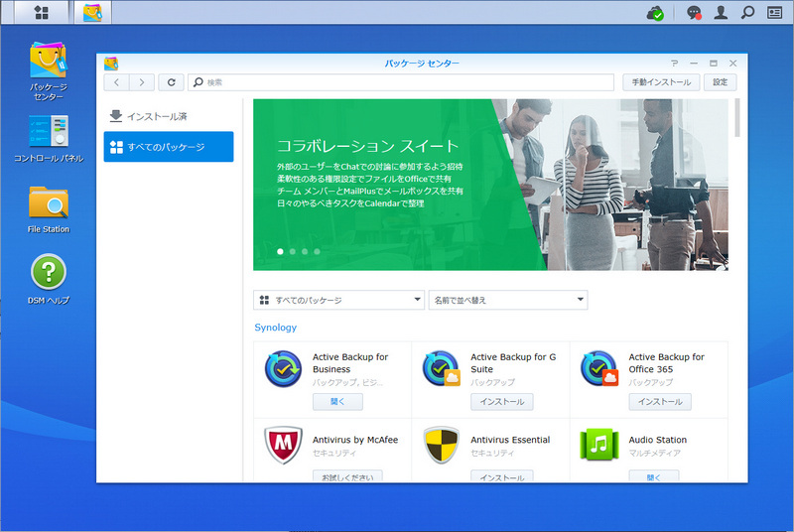Open the cloud status icon in system tray
Viewport: 794px width, 532px height.
[x=655, y=13]
